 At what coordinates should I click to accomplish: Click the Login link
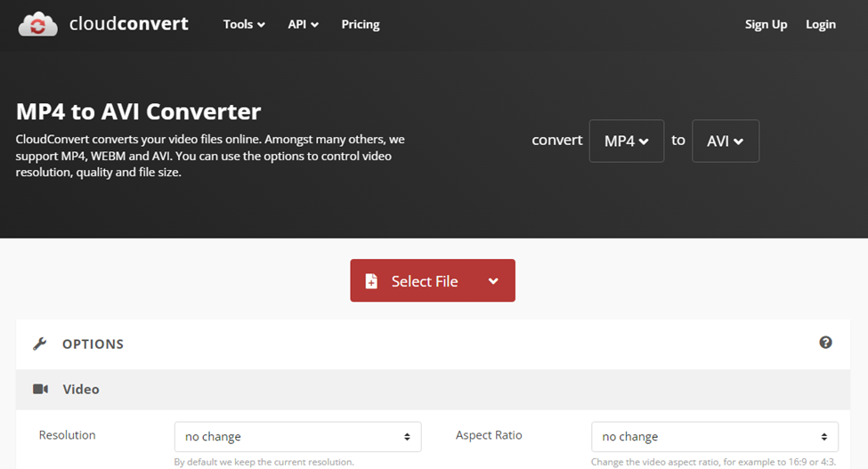tap(821, 24)
